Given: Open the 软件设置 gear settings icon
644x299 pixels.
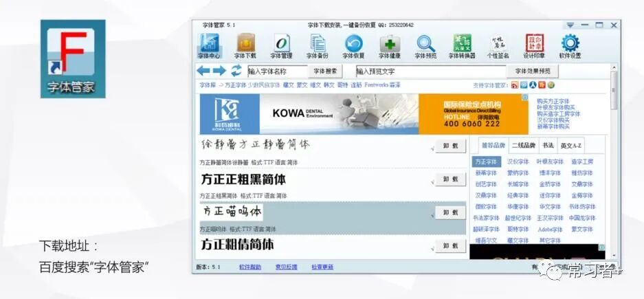Looking at the screenshot, I should (570, 47).
